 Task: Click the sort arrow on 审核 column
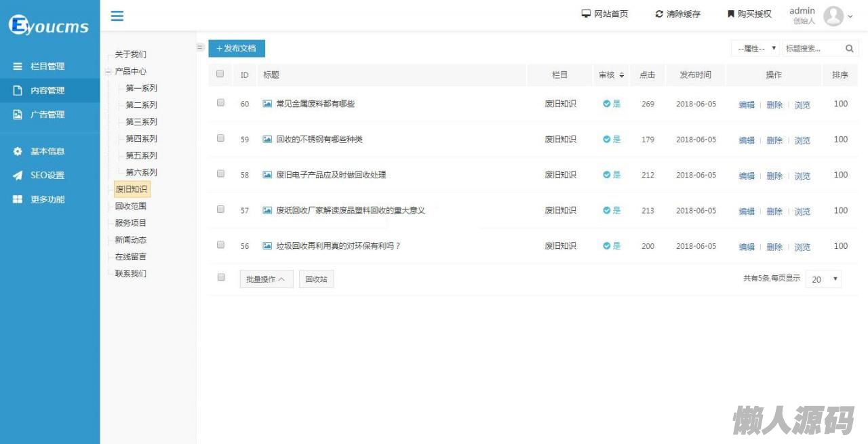[621, 75]
